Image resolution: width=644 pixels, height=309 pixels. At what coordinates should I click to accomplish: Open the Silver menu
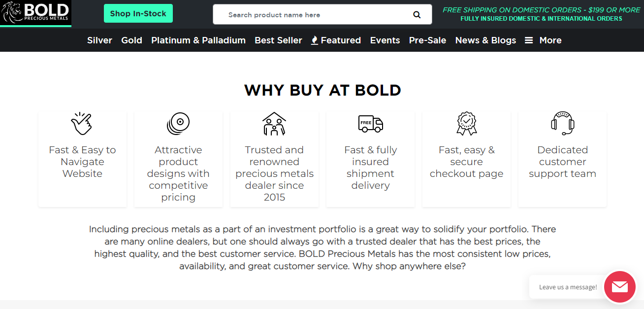click(x=99, y=40)
